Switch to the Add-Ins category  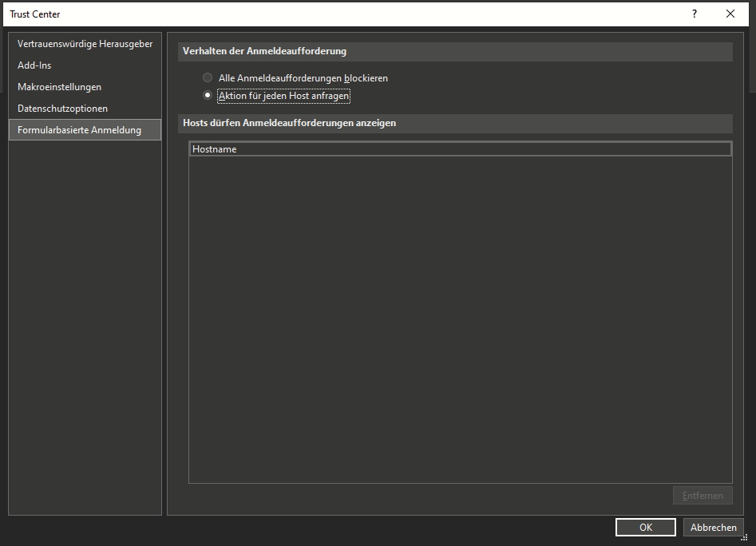coord(34,65)
